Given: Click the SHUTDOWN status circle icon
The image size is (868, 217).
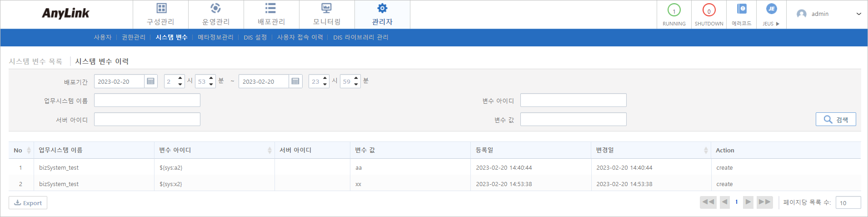Looking at the screenshot, I should [x=708, y=10].
